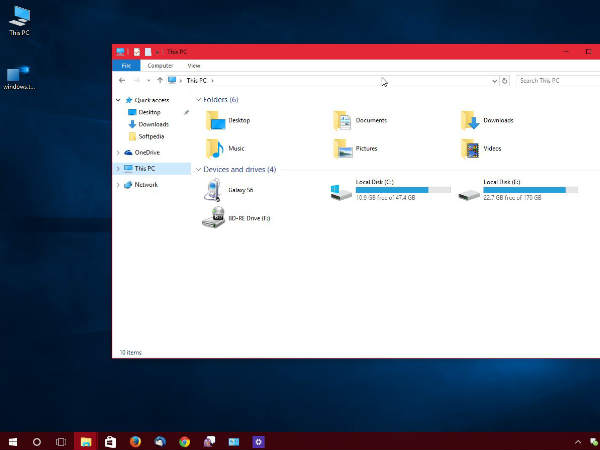
Task: Open the BD-RE Drive (E:)
Action: point(215,218)
